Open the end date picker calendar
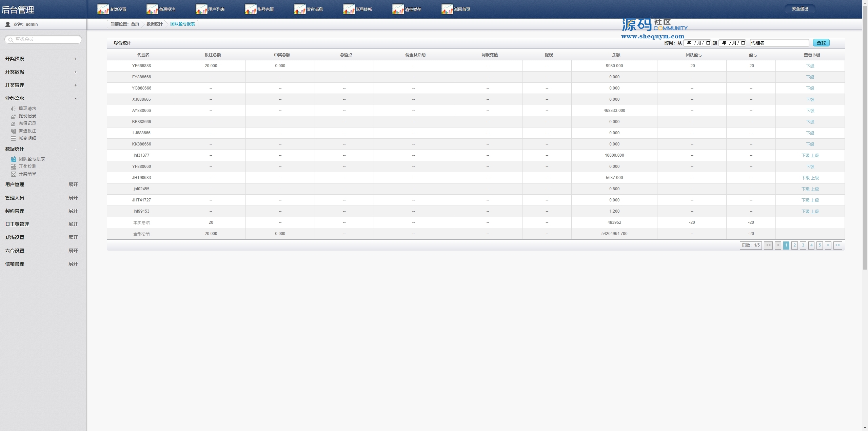The width and height of the screenshot is (868, 431). click(743, 43)
